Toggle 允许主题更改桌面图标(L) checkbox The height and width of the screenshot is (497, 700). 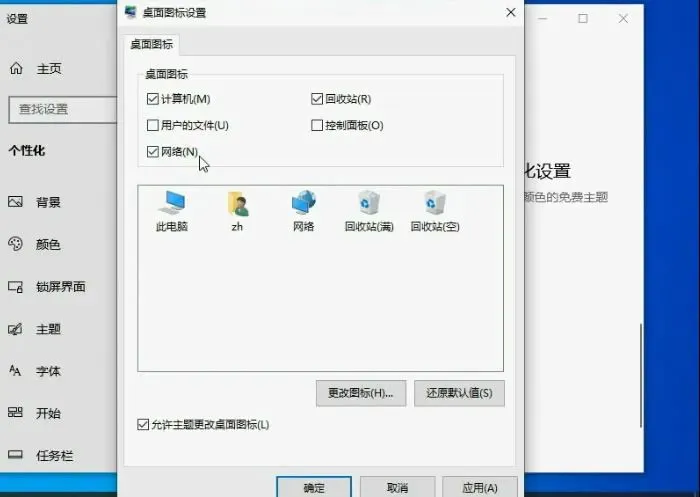[x=143, y=424]
